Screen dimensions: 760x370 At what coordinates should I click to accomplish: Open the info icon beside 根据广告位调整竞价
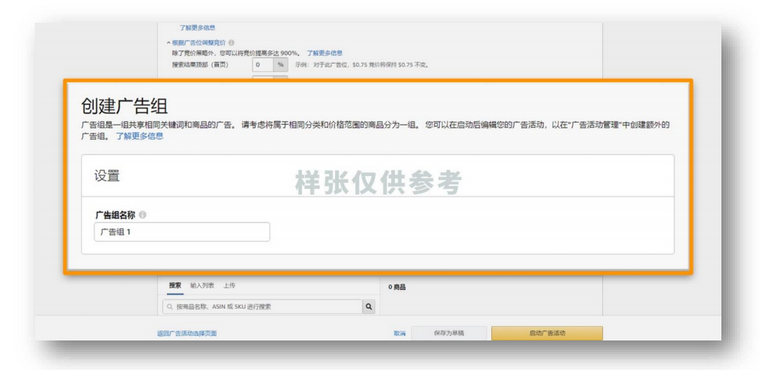click(x=231, y=43)
